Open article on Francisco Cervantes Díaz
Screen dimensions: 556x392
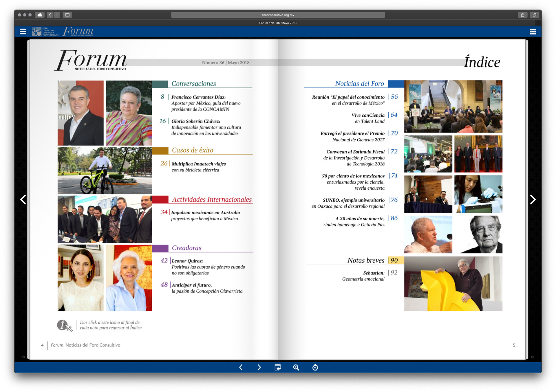[x=198, y=97]
